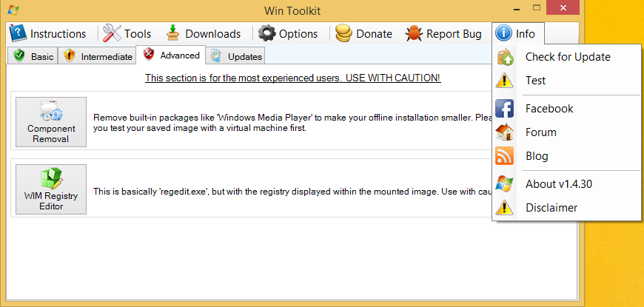
Task: Click the Check for Update icon
Action: click(505, 57)
